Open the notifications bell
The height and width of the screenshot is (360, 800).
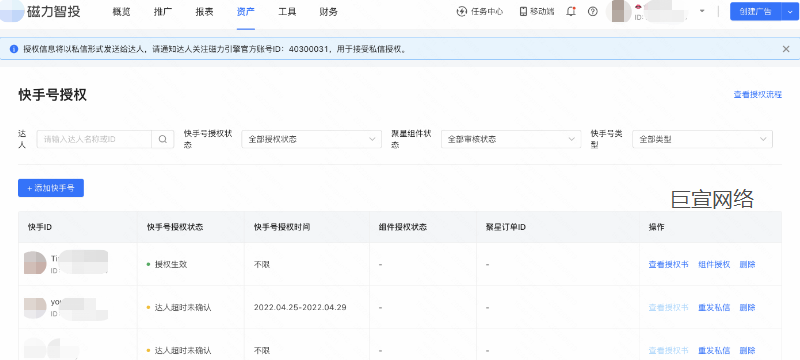tap(571, 11)
